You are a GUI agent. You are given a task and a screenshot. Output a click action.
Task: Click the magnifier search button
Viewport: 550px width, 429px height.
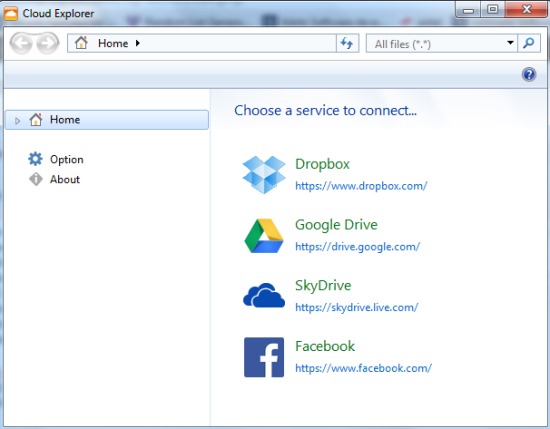[529, 43]
